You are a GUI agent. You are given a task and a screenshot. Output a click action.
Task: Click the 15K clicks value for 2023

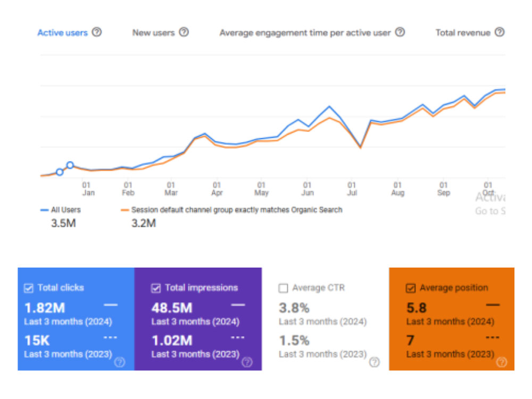pyautogui.click(x=37, y=340)
